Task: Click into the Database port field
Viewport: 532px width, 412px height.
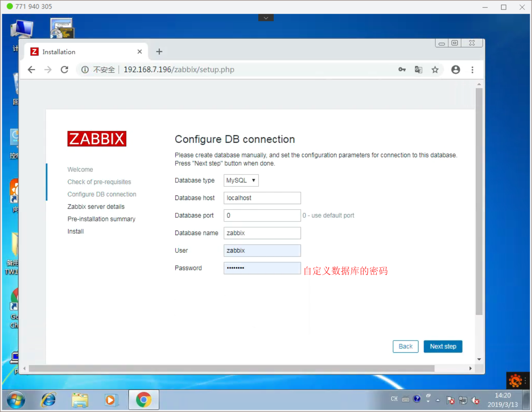Action: [x=262, y=215]
